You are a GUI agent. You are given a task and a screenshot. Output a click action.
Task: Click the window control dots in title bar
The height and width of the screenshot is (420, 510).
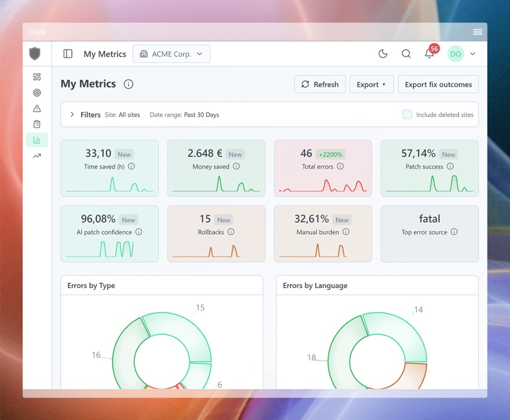[x=37, y=32]
